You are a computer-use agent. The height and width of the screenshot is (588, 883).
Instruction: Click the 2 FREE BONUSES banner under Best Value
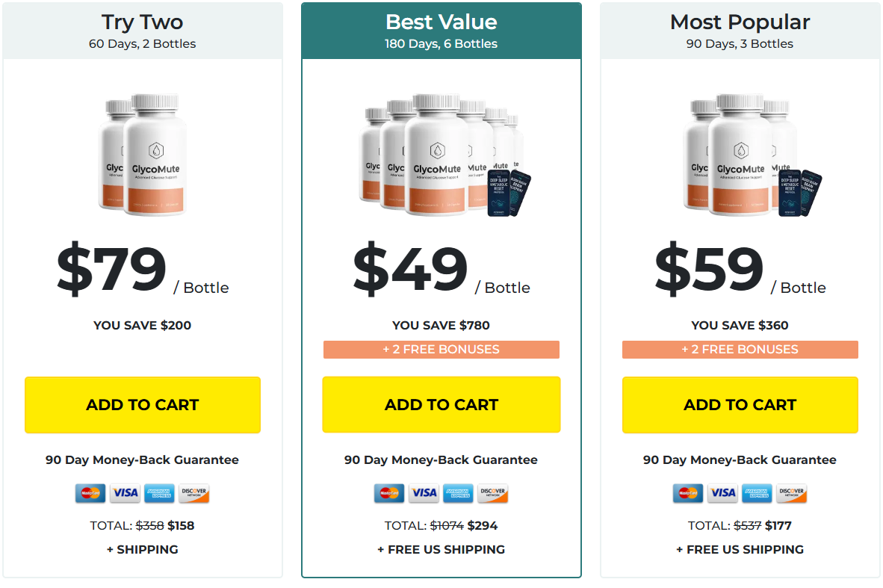[x=441, y=349]
